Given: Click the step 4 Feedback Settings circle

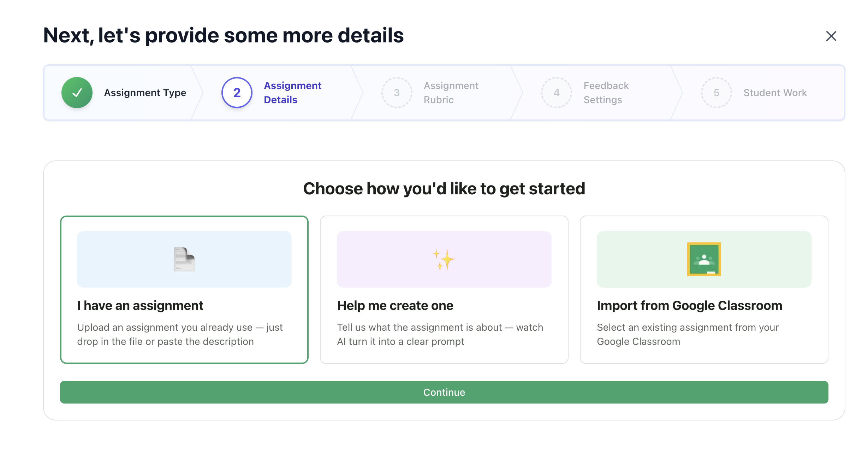Looking at the screenshot, I should click(556, 92).
